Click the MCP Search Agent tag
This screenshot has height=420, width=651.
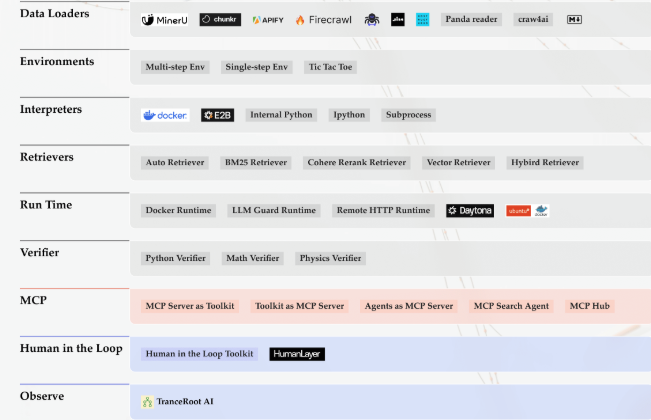pos(511,306)
